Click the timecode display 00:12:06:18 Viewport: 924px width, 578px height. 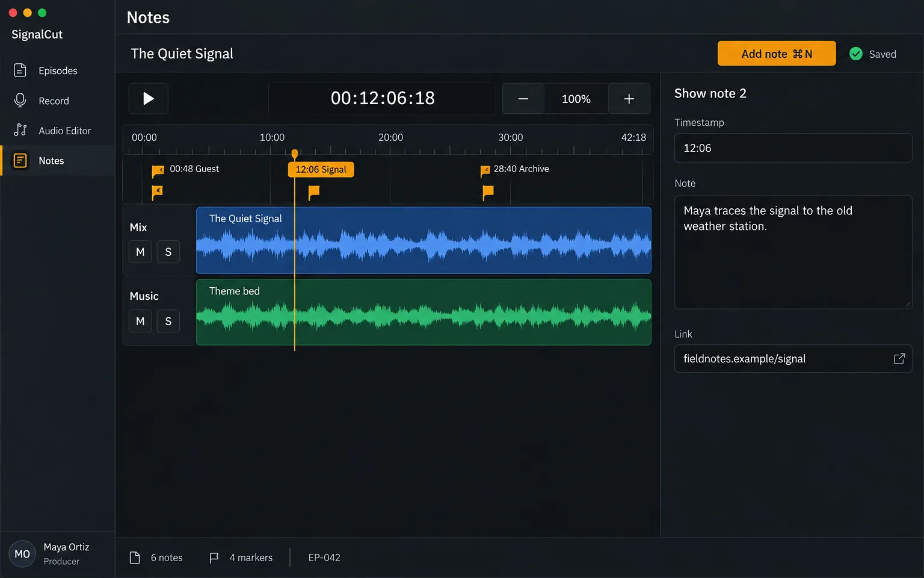click(383, 98)
